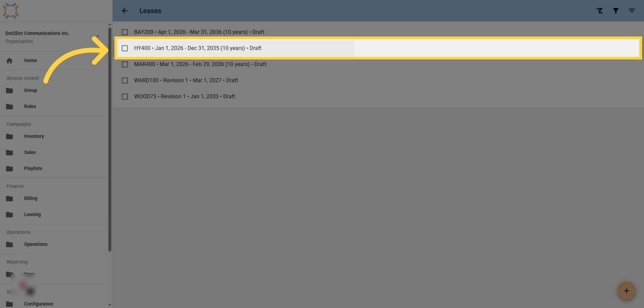
Task: Tick the WOOD73 lease checkbox
Action: pos(125,97)
